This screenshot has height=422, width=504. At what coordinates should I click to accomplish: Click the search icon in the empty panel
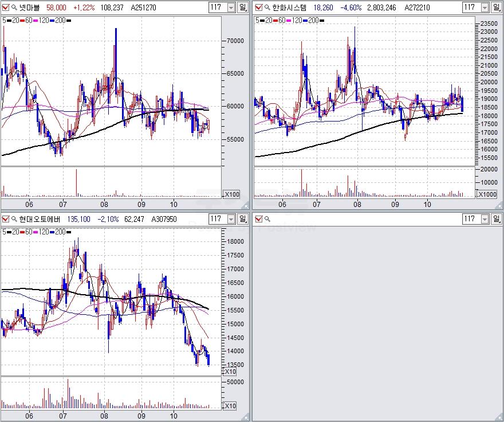pos(267,219)
